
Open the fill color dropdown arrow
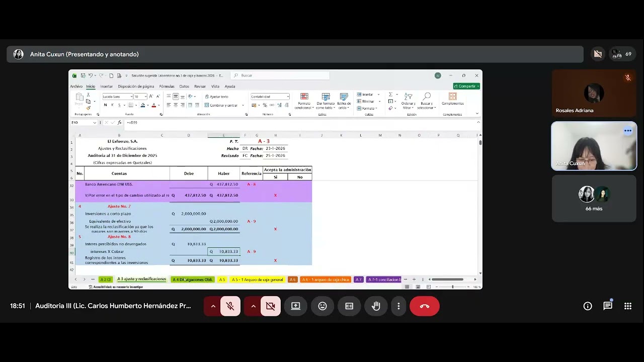pos(147,105)
